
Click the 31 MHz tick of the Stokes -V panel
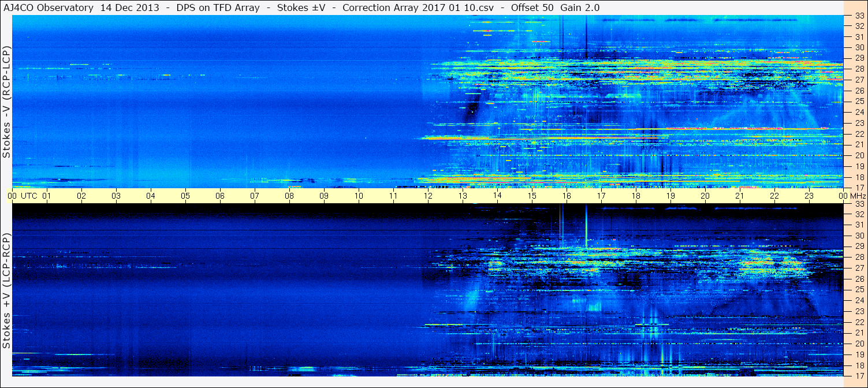(859, 37)
